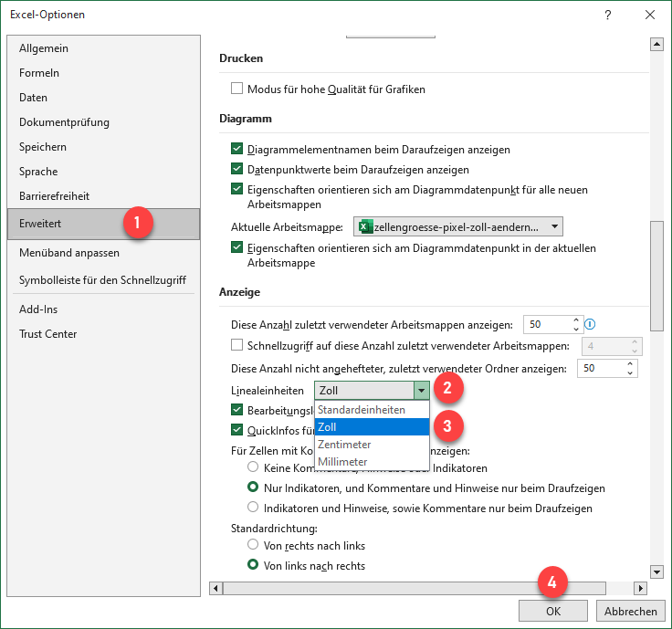Select Standardeinheiten from the list
Viewport: 672px width, 629px height.
tap(372, 410)
